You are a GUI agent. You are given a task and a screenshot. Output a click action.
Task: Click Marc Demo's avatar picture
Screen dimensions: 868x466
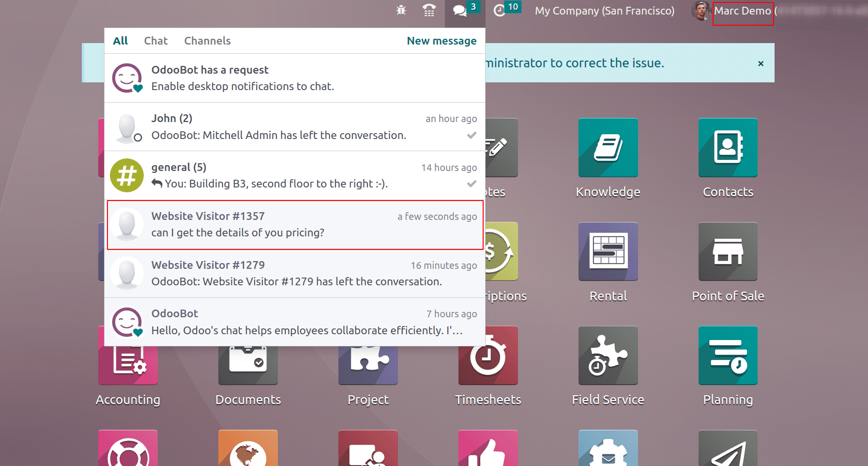[700, 11]
